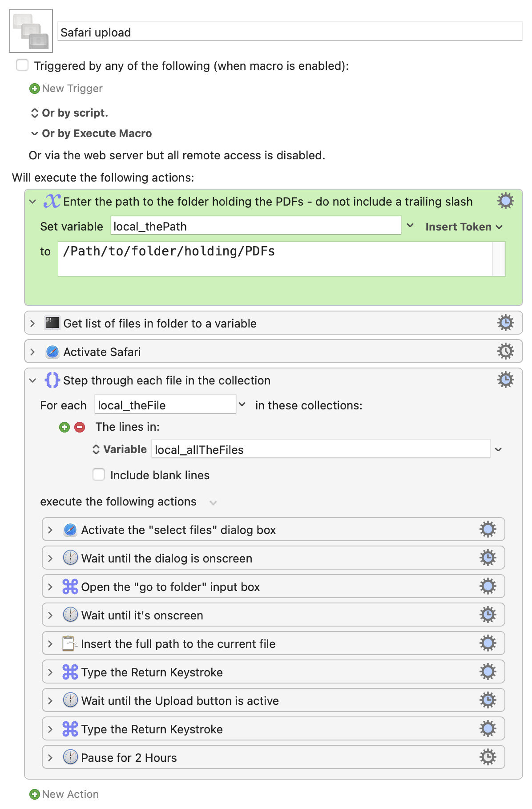Image resolution: width=532 pixels, height=809 pixels.
Task: Expand the Get list of files in folder action
Action: pos(32,324)
